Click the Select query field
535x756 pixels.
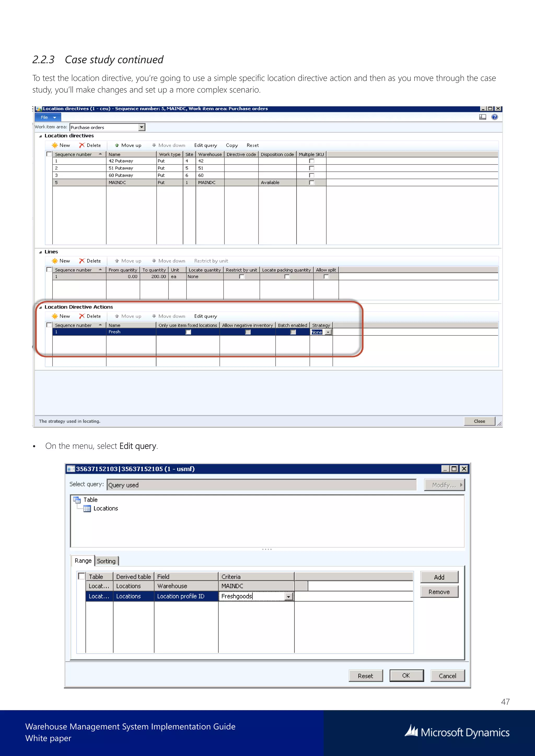pyautogui.click(x=261, y=485)
